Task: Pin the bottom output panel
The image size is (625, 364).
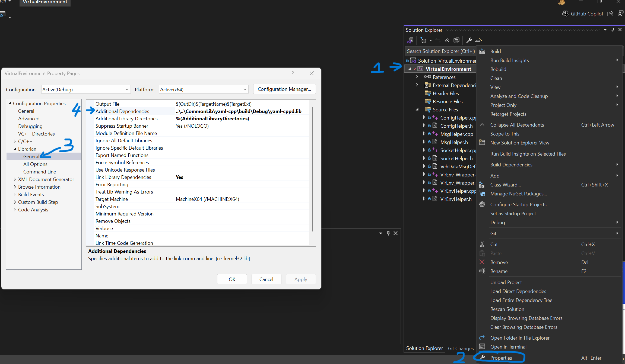Action: (388, 233)
